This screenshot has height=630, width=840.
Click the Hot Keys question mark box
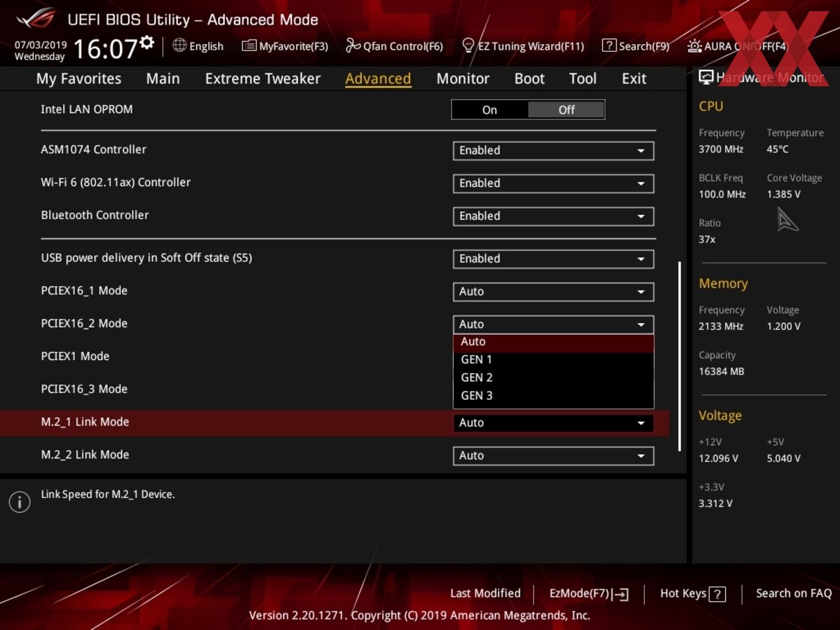pos(717,594)
